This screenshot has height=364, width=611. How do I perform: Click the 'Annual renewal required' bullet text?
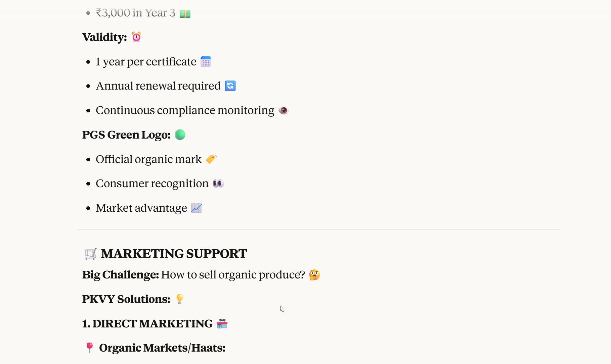(x=158, y=86)
